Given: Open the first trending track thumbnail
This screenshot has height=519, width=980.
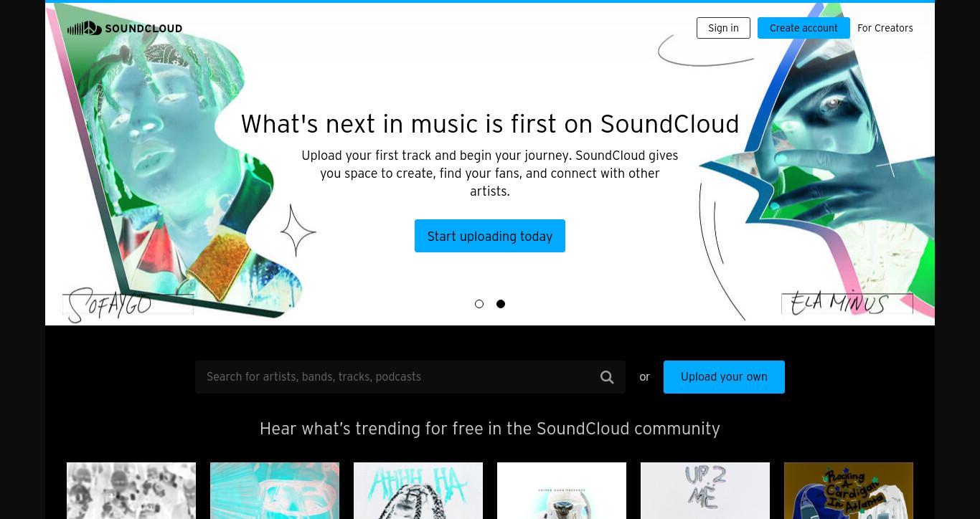Looking at the screenshot, I should 131,490.
